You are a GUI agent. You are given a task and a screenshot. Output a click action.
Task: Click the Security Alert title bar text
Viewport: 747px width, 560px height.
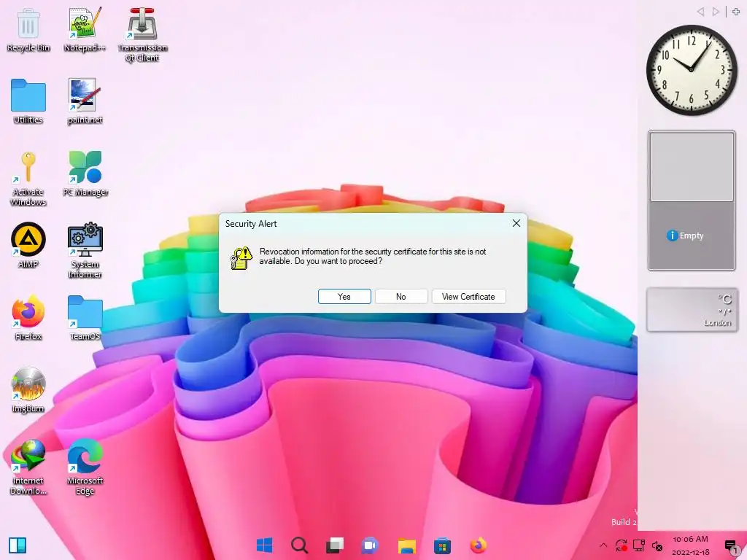[x=251, y=224]
